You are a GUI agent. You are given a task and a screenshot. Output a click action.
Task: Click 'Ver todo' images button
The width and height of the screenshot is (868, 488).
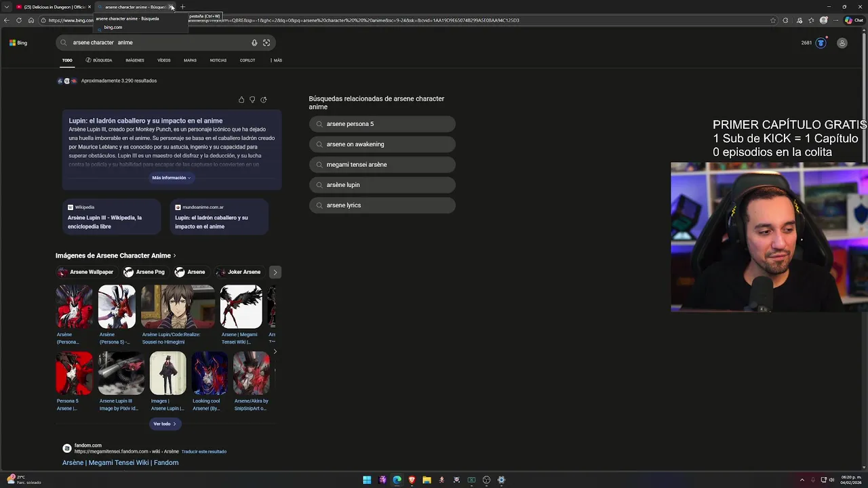coord(165,424)
